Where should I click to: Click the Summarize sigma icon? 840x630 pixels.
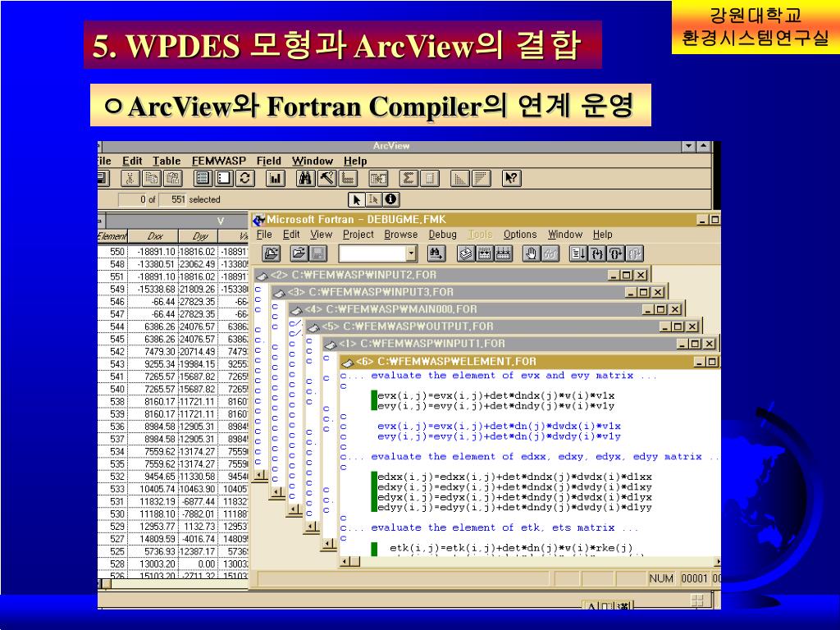pos(409,178)
